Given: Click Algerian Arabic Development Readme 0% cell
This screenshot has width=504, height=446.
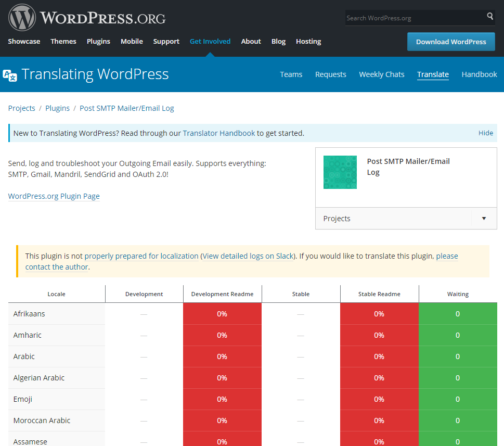Looking at the screenshot, I should [222, 378].
